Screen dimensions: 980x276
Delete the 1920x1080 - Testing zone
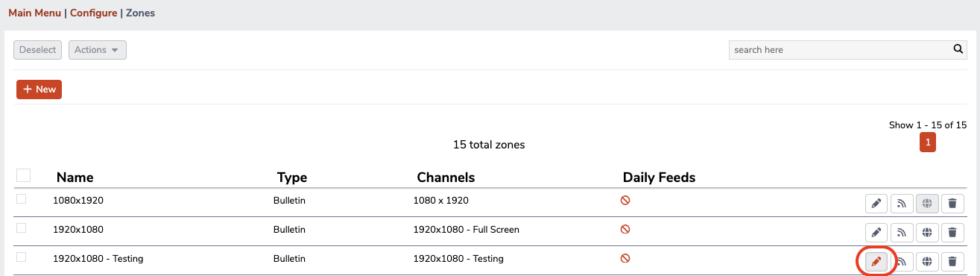point(952,261)
